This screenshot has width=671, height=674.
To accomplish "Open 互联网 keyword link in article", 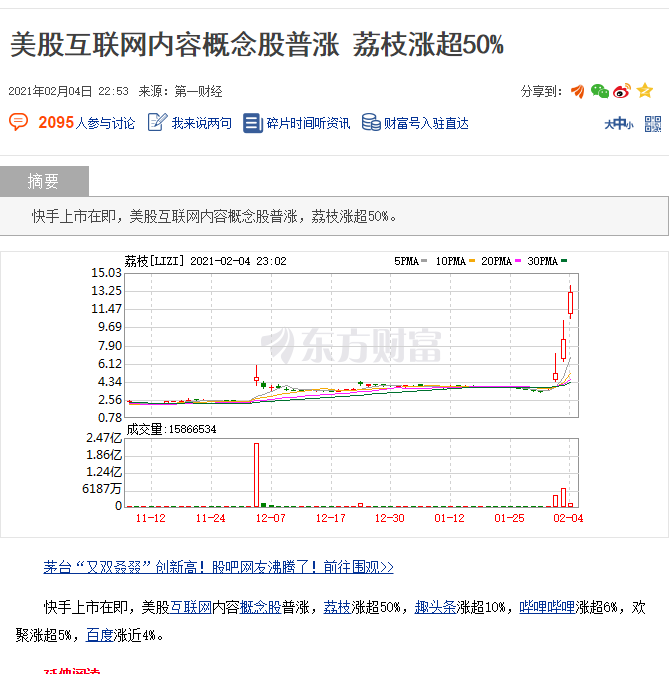I will click(x=191, y=607).
